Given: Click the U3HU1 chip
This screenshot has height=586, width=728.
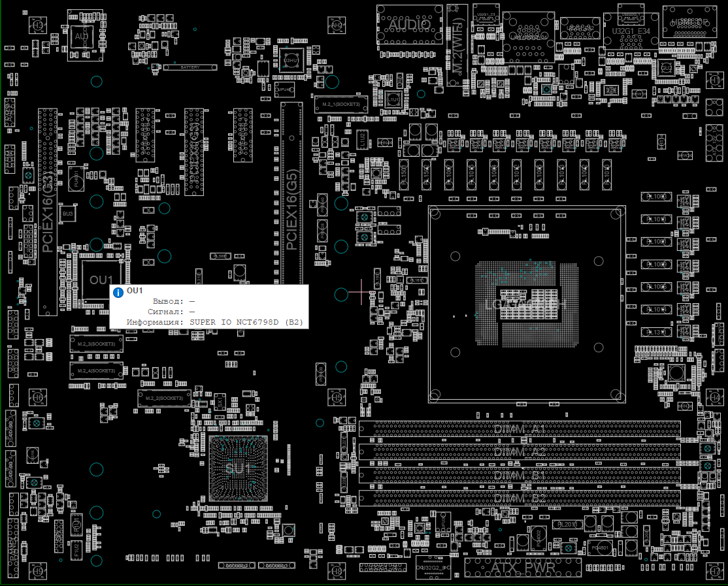Looking at the screenshot, I should click(x=291, y=60).
